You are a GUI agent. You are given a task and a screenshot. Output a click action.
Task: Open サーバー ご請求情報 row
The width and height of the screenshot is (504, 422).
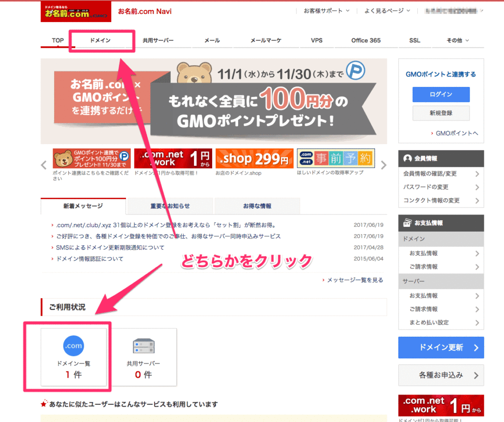coord(441,309)
